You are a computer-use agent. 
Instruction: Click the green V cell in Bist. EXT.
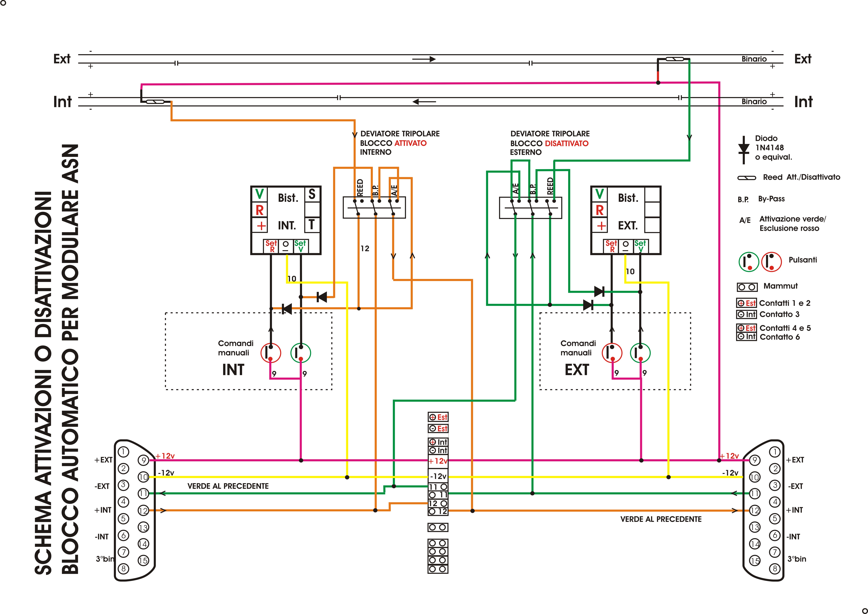pyautogui.click(x=599, y=194)
